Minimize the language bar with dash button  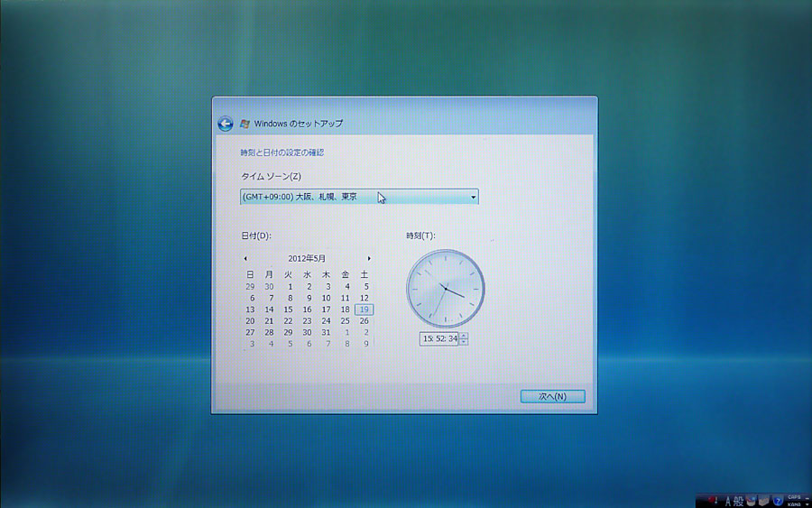point(807,498)
